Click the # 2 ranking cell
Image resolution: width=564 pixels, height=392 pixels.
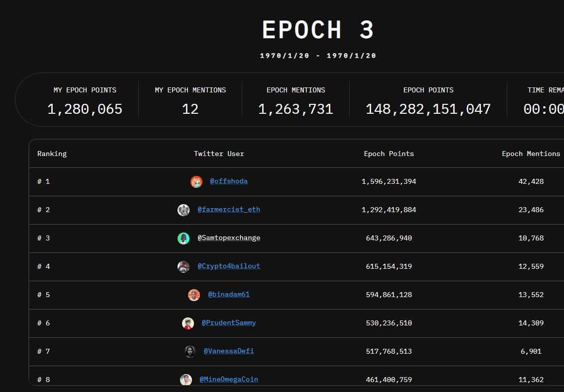pyautogui.click(x=44, y=210)
